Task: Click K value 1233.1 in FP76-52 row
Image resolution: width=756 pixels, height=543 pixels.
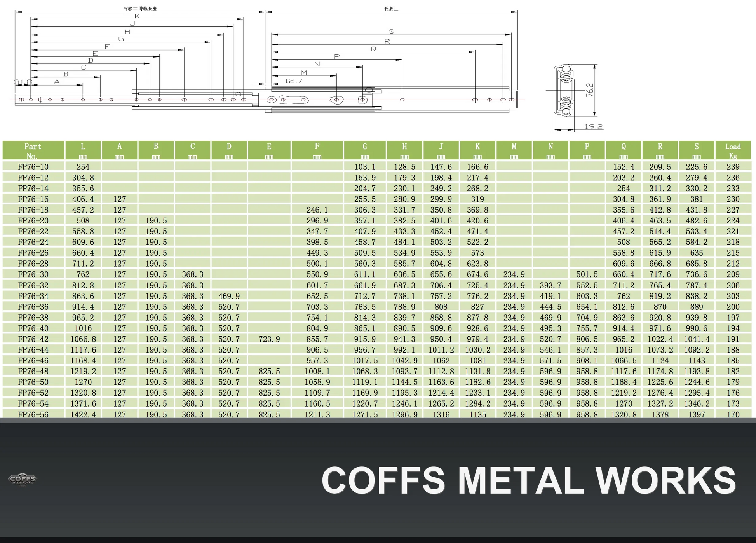Action: pos(477,393)
